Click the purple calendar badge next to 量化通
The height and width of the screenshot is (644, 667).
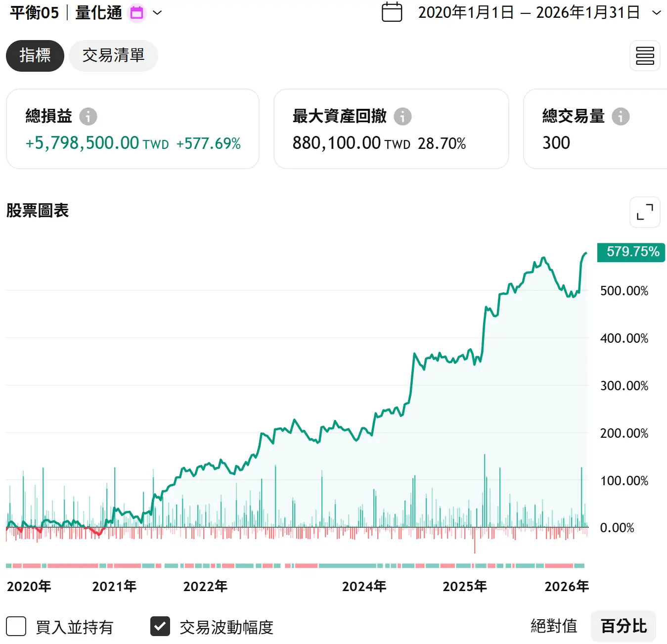(x=137, y=13)
